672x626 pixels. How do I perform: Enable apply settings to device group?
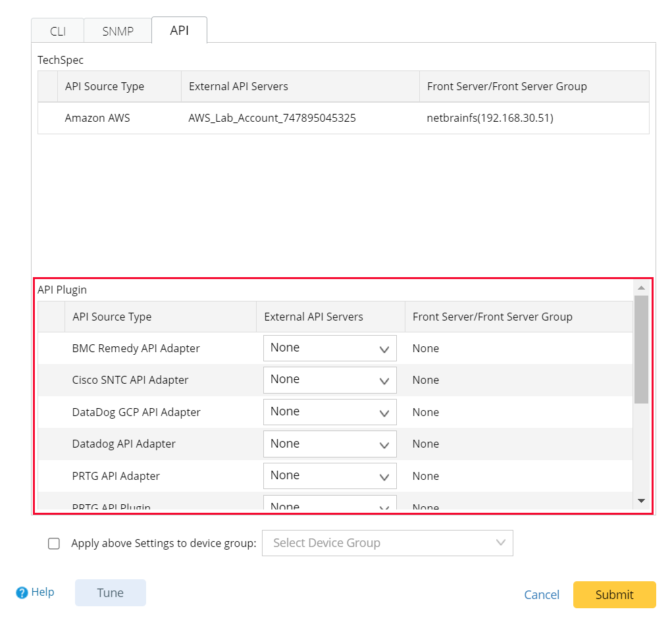[53, 542]
